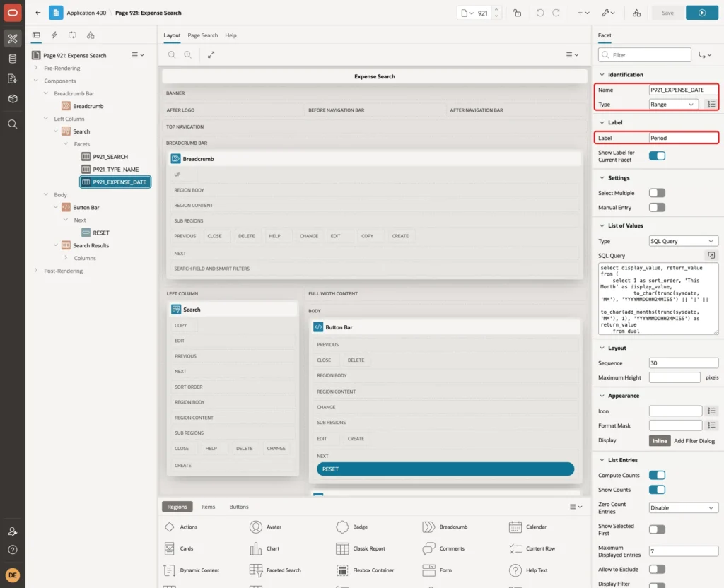The image size is (724, 588).
Task: Toggle Show Label for Current Facet
Action: [x=657, y=156]
